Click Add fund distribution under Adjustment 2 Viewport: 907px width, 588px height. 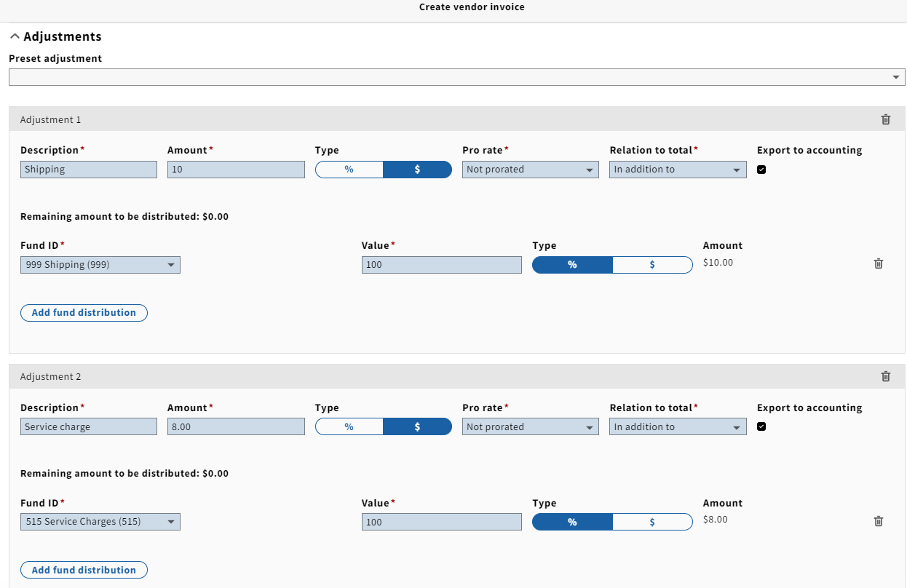(x=84, y=570)
